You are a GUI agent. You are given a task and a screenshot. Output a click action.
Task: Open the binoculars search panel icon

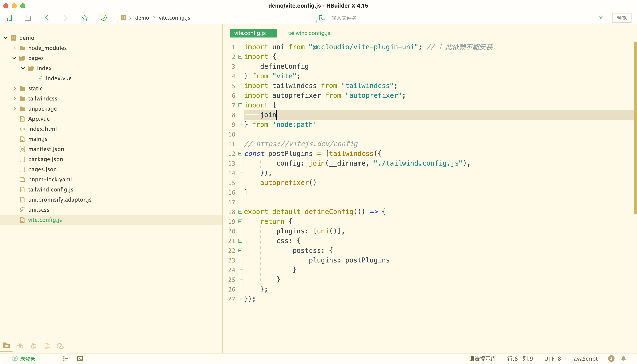point(20,346)
